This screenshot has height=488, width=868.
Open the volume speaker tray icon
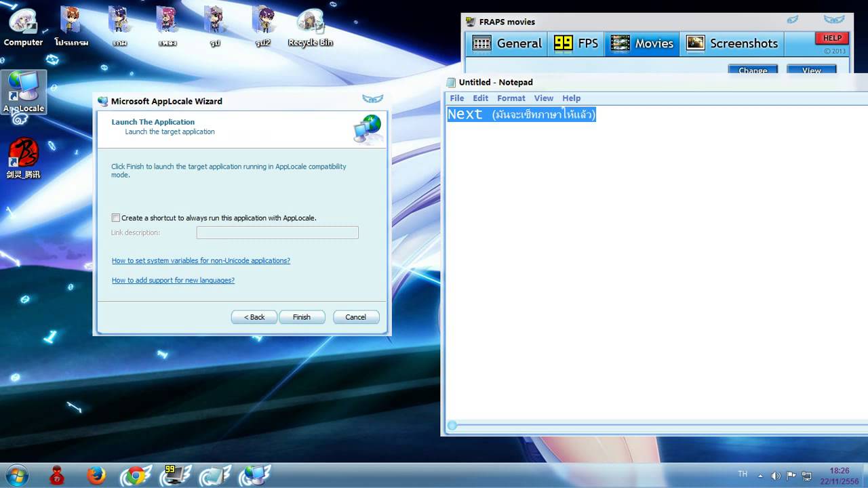pos(776,475)
